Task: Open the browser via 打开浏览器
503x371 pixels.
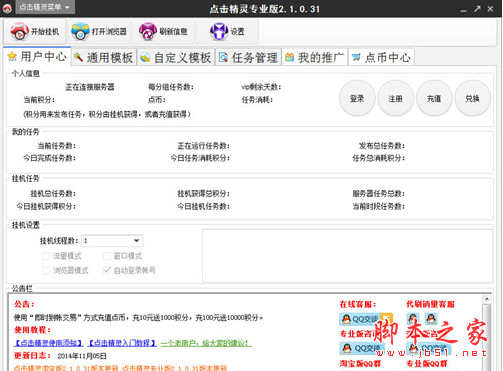Action: (99, 32)
